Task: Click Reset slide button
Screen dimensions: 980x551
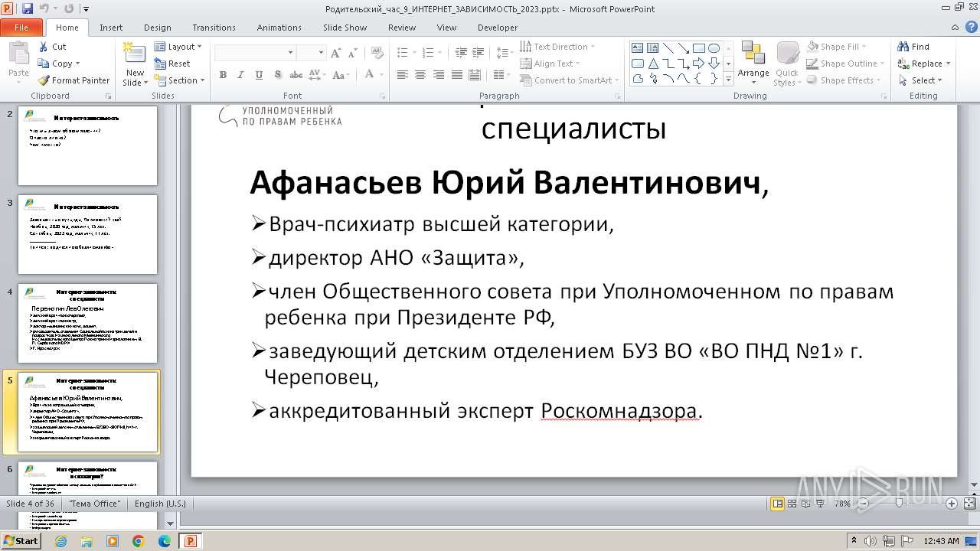Action: pyautogui.click(x=172, y=64)
